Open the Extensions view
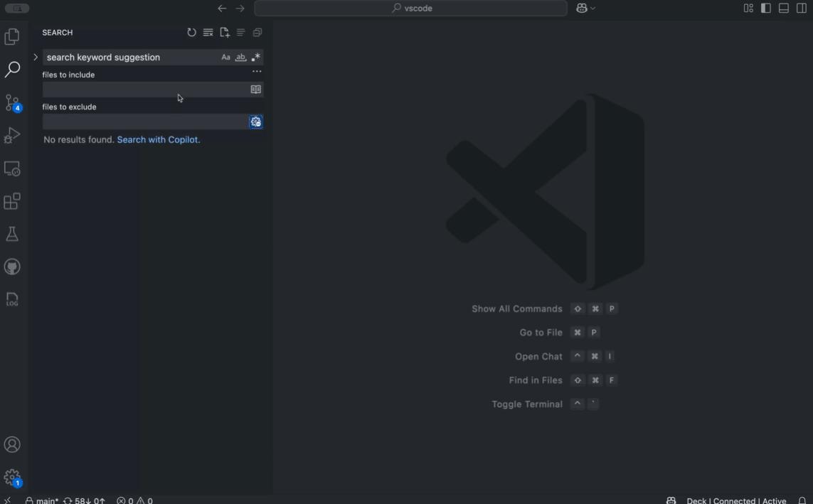The width and height of the screenshot is (813, 504). click(11, 200)
